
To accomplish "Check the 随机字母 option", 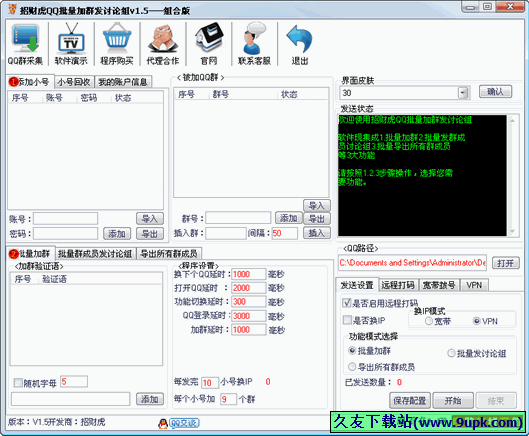I will click(18, 383).
